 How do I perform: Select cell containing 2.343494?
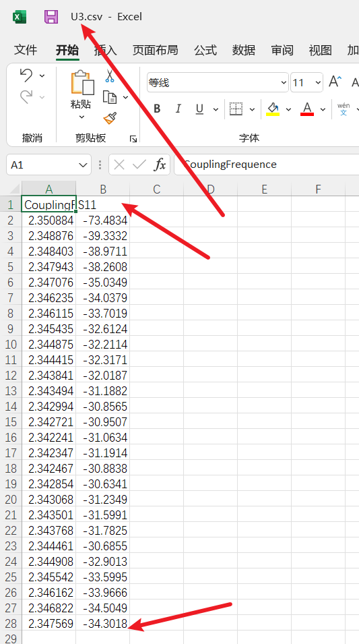[x=48, y=391]
